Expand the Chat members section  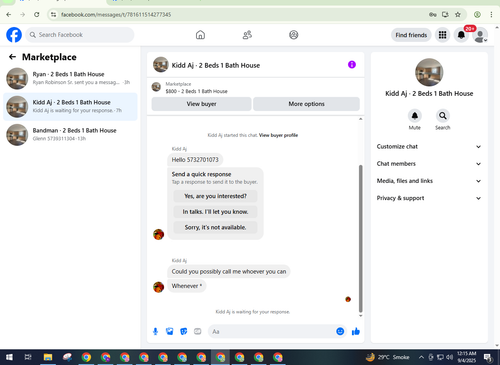tap(429, 164)
